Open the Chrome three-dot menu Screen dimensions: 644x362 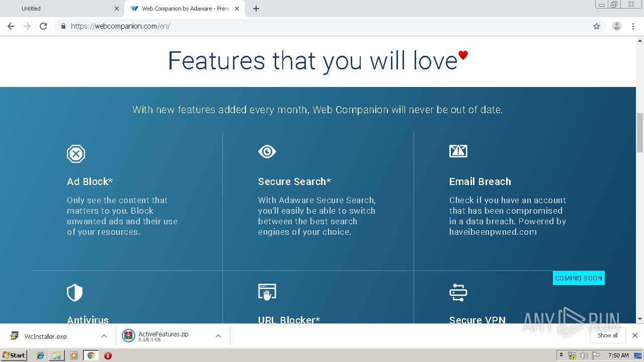point(633,26)
